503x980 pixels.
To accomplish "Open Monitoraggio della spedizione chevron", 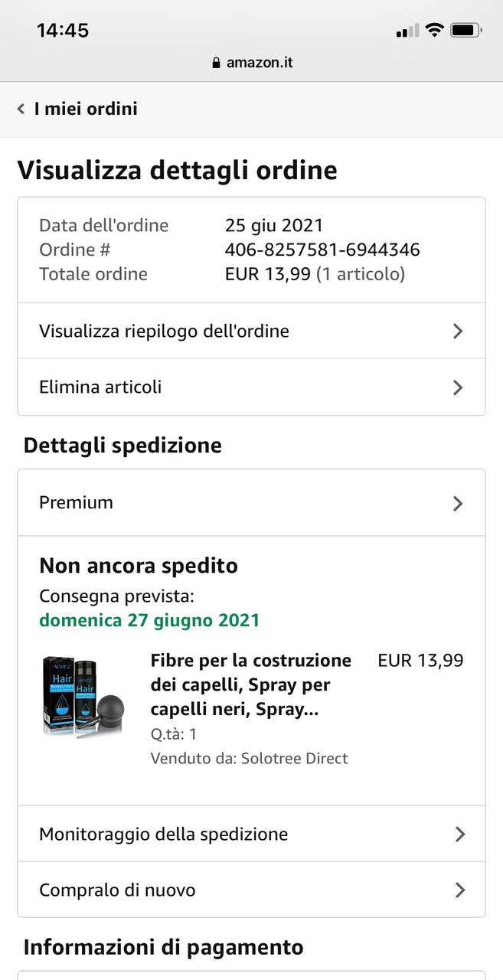I will [x=459, y=834].
